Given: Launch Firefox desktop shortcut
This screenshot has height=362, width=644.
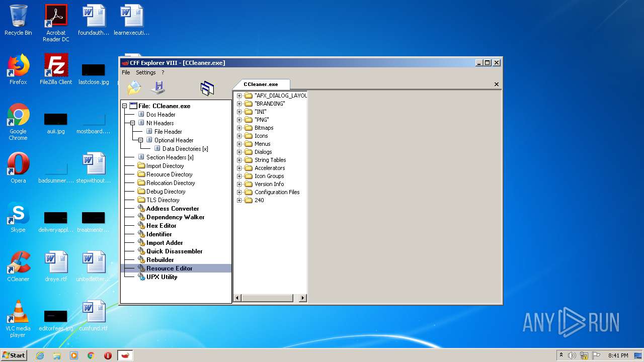Looking at the screenshot, I should point(18,69).
